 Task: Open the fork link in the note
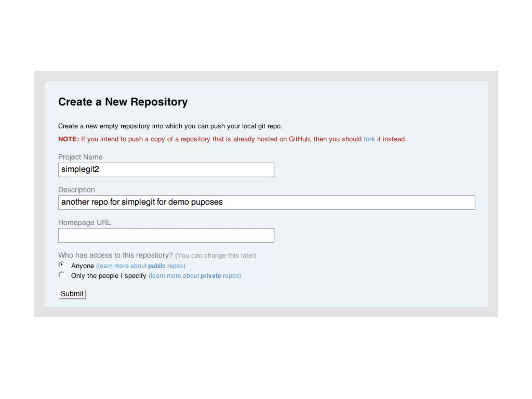[x=369, y=139]
